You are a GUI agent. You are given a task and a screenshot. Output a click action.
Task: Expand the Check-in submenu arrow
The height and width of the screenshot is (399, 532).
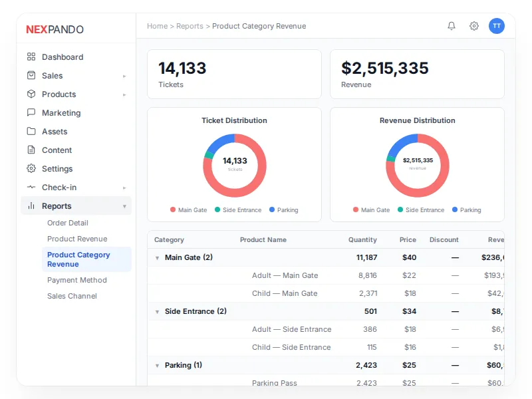[x=124, y=188]
